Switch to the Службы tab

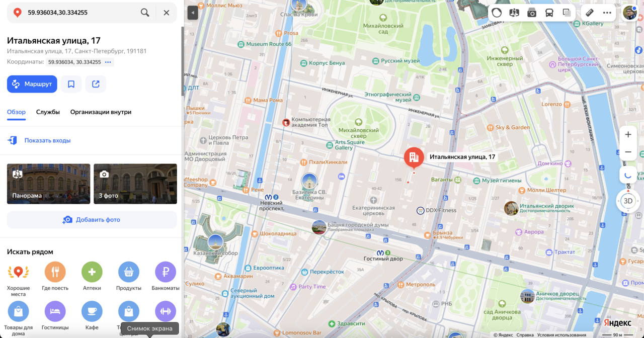[48, 112]
